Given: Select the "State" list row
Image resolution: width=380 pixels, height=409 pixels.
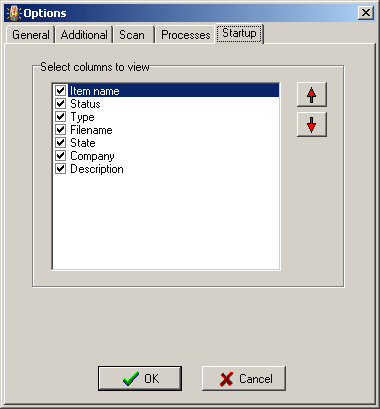Looking at the screenshot, I should [x=166, y=143].
